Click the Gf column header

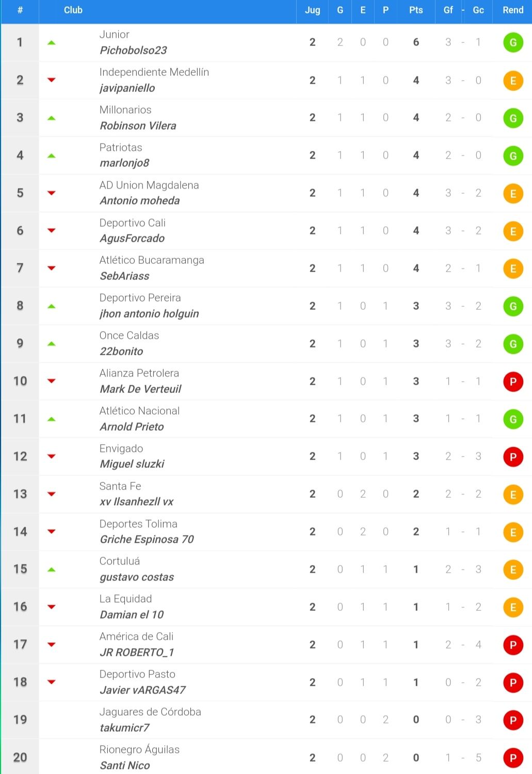[448, 10]
